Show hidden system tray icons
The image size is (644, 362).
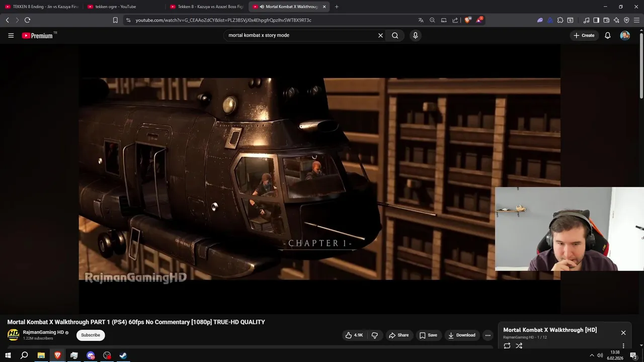pyautogui.click(x=592, y=355)
